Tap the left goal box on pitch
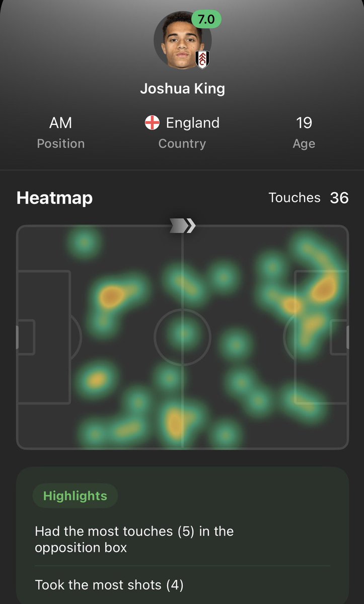This screenshot has height=604, width=364. pyautogui.click(x=26, y=337)
